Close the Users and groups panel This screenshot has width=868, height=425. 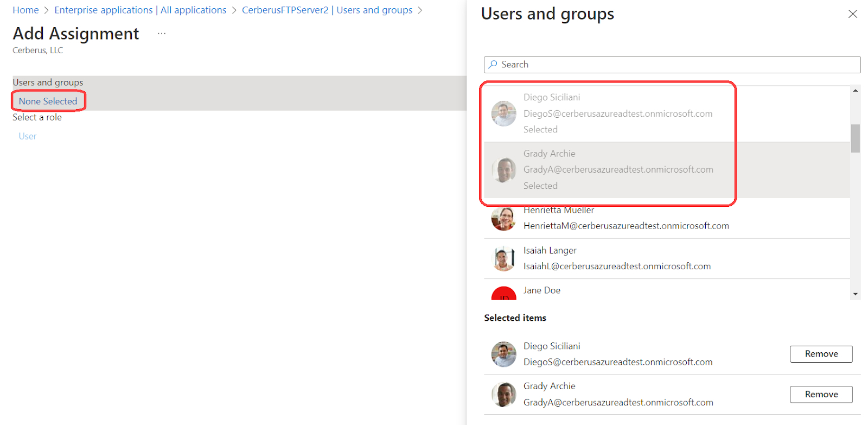coord(852,14)
